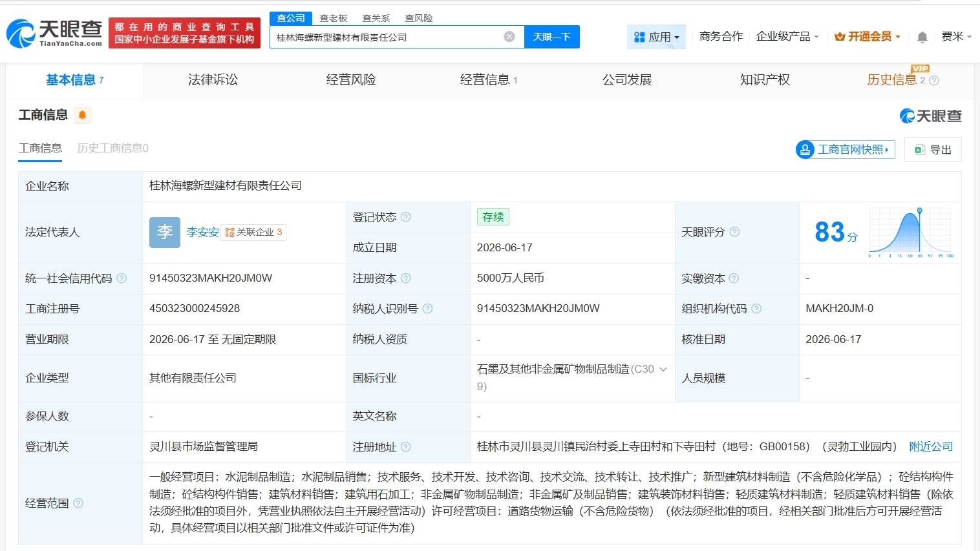The width and height of the screenshot is (980, 551).
Task: Click the 天眼一下 search button
Action: (551, 37)
